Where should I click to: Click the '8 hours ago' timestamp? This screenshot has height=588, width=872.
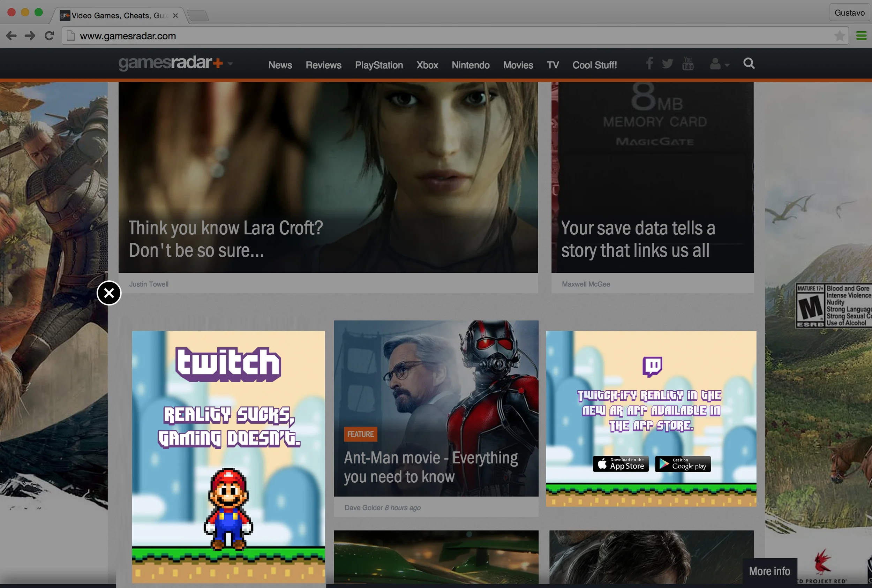click(x=403, y=508)
